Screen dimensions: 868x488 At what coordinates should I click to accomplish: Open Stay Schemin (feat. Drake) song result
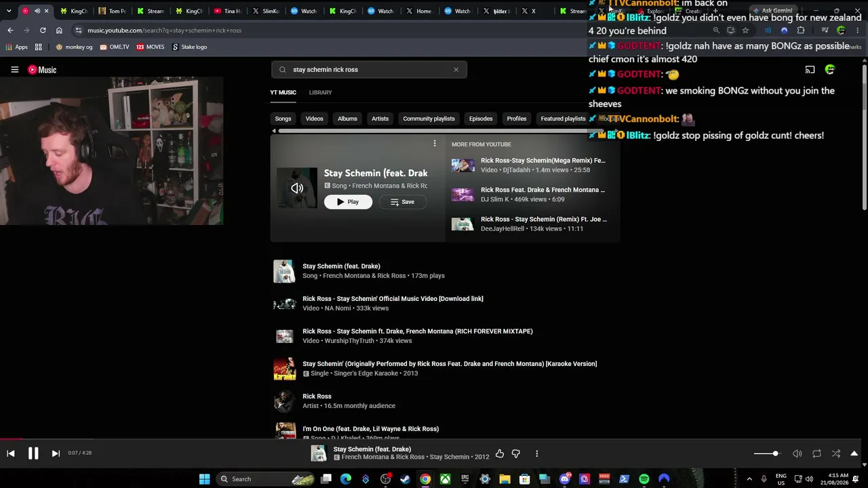pos(341,266)
